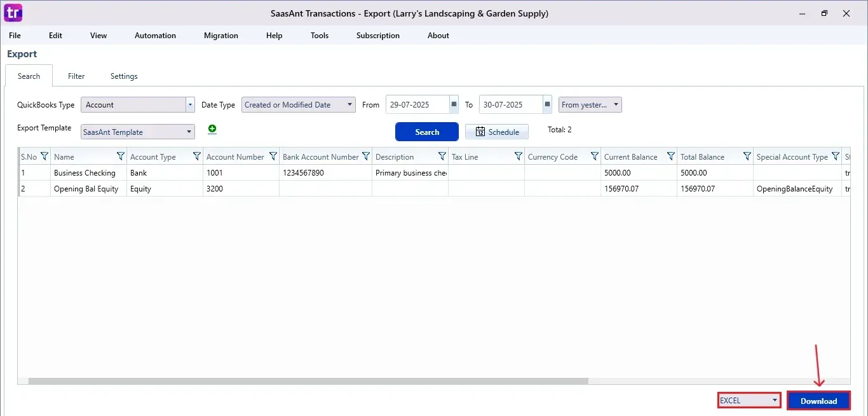Filter the S.No column

point(44,156)
